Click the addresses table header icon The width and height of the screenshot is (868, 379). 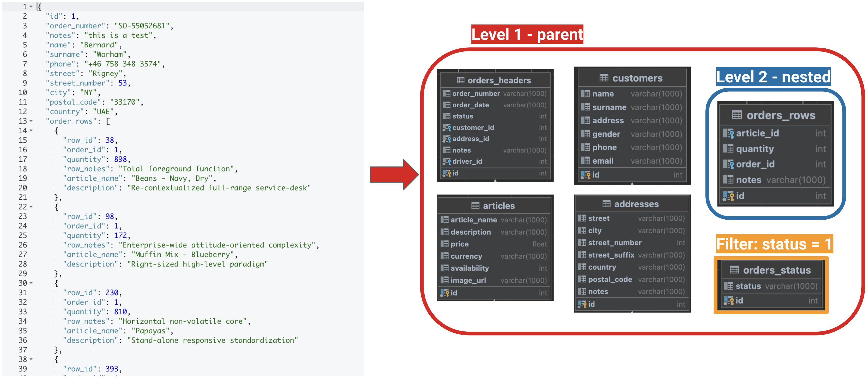pos(606,204)
